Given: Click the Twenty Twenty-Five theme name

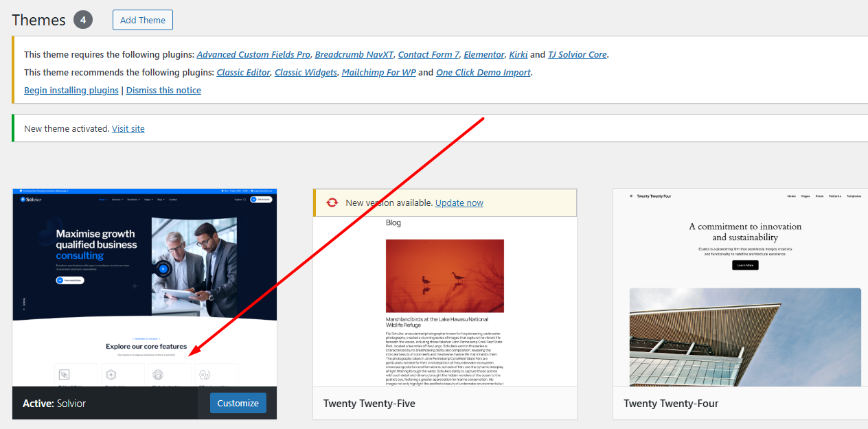Looking at the screenshot, I should click(369, 404).
